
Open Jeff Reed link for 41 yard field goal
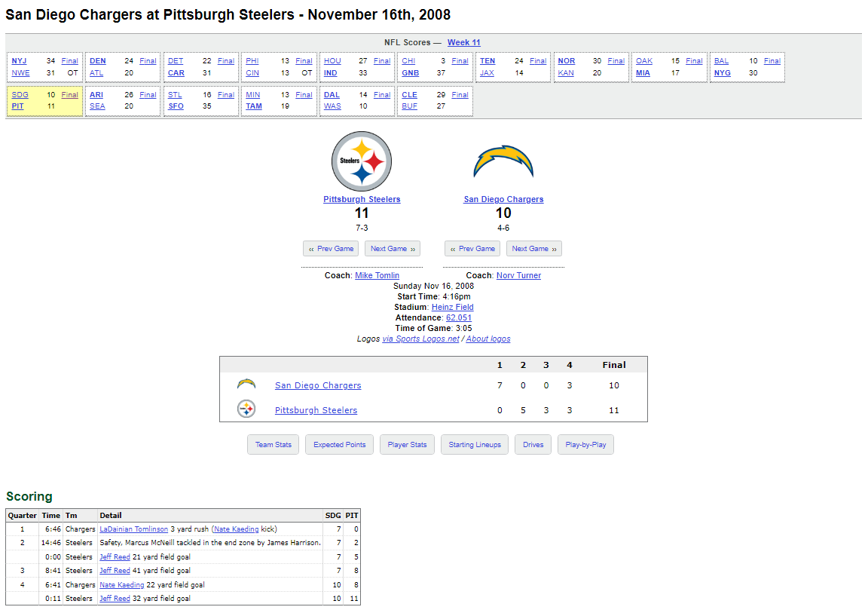click(115, 570)
